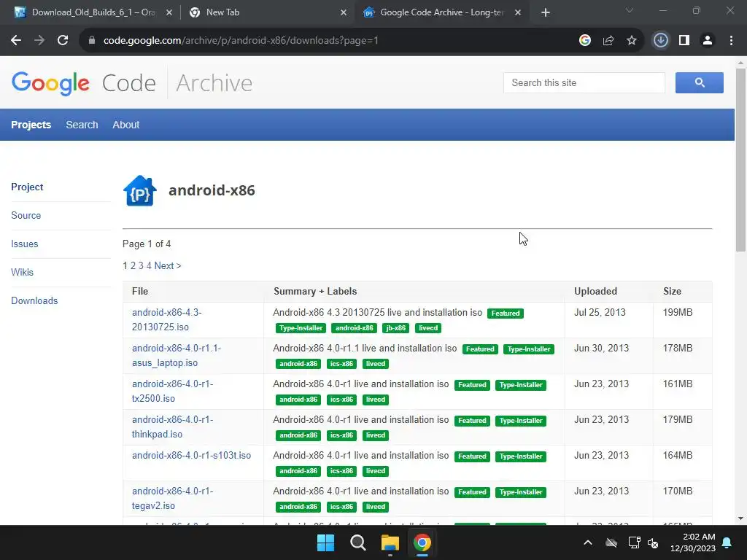This screenshot has width=747, height=560.
Task: Open Windows Start button
Action: (326, 542)
